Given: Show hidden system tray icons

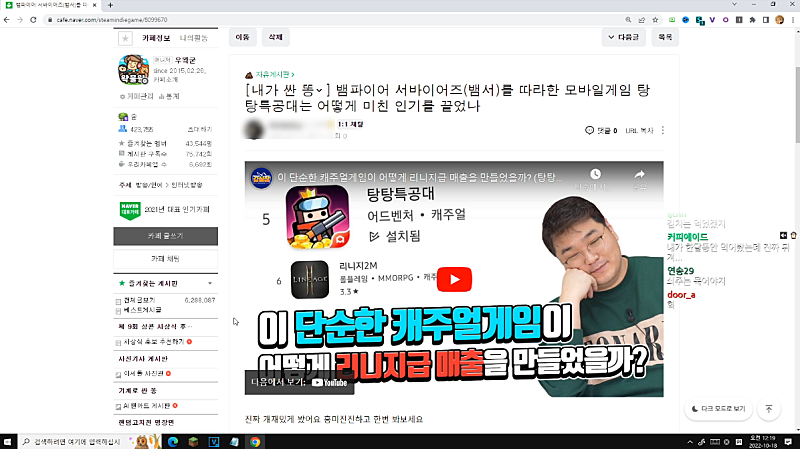Looking at the screenshot, I should pyautogui.click(x=690, y=442).
